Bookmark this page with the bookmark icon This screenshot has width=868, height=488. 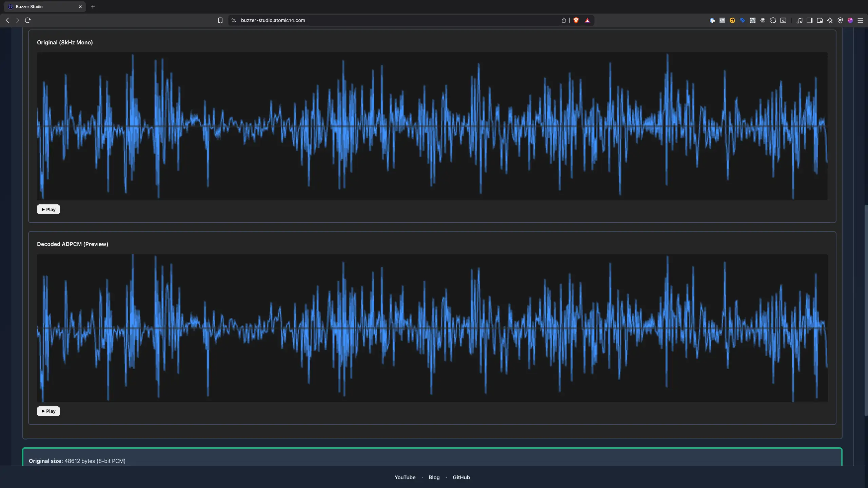(x=220, y=20)
